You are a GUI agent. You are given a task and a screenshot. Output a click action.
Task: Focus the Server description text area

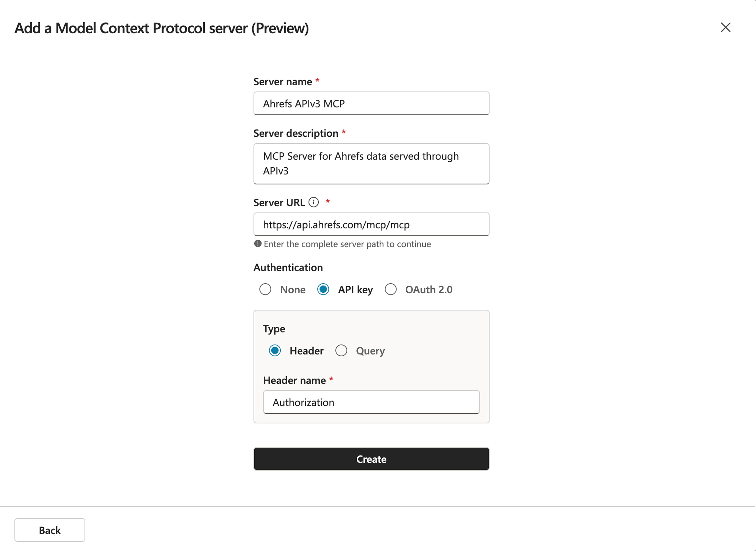click(x=371, y=163)
